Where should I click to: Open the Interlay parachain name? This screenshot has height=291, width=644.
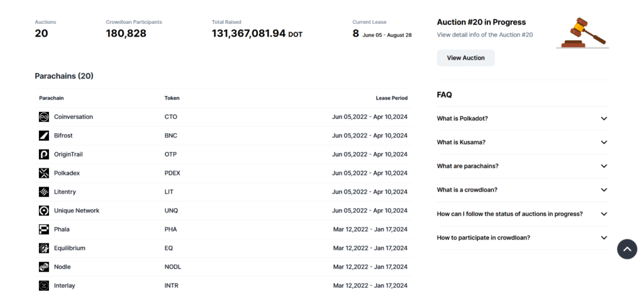65,286
